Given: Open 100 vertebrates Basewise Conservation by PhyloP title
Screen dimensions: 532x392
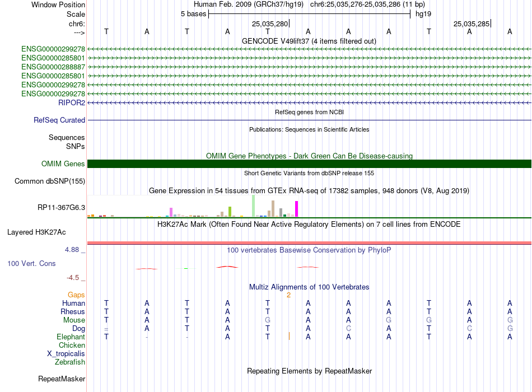Looking at the screenshot, I should coord(309,250).
